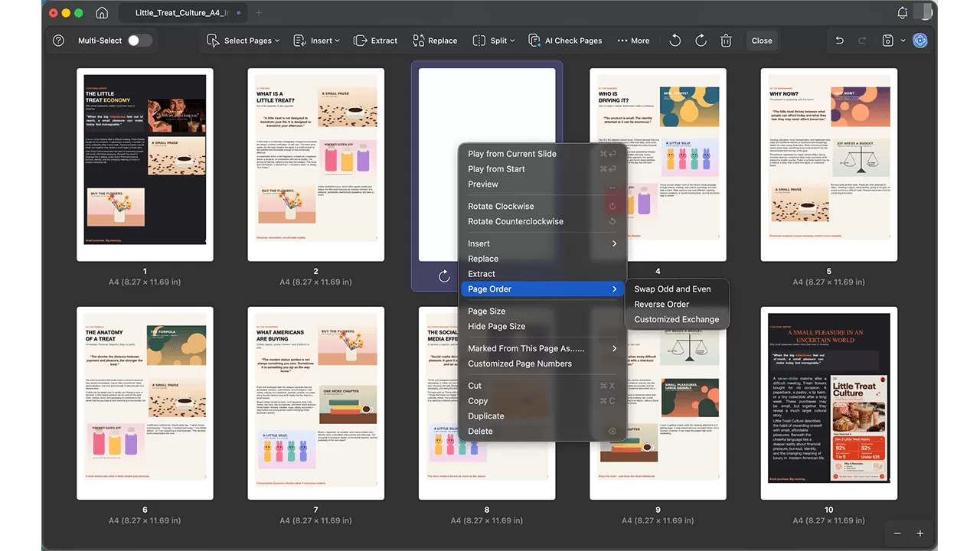This screenshot has height=551, width=980.
Task: Expand Marked From This Page As submenu
Action: 541,349
